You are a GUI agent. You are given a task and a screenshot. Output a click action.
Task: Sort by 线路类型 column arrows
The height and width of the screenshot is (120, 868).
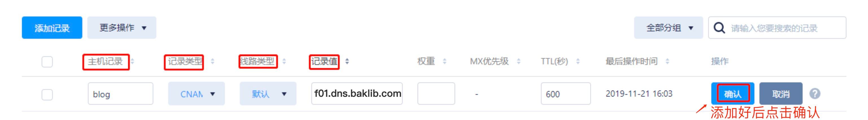(x=284, y=61)
